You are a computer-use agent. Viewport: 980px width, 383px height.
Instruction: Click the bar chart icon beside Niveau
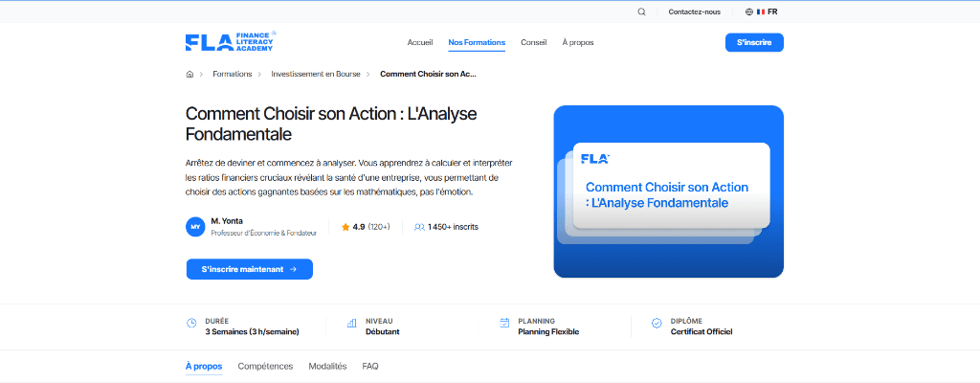point(351,324)
